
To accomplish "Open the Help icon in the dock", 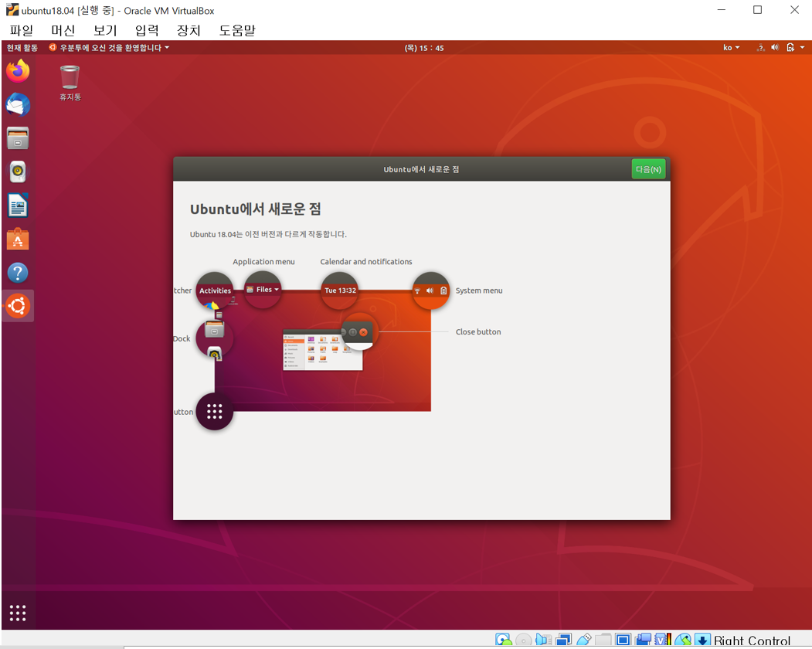I will [x=18, y=273].
